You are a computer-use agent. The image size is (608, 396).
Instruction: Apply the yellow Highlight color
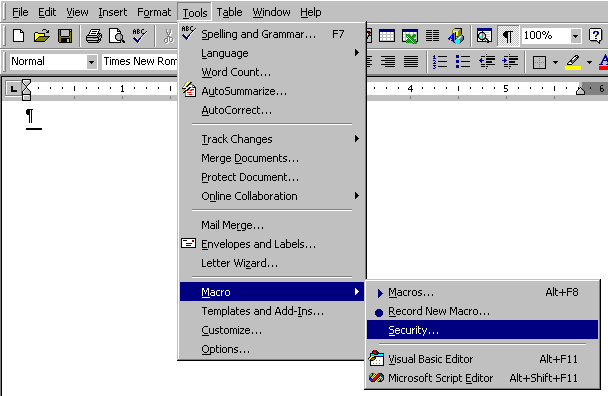pos(573,62)
